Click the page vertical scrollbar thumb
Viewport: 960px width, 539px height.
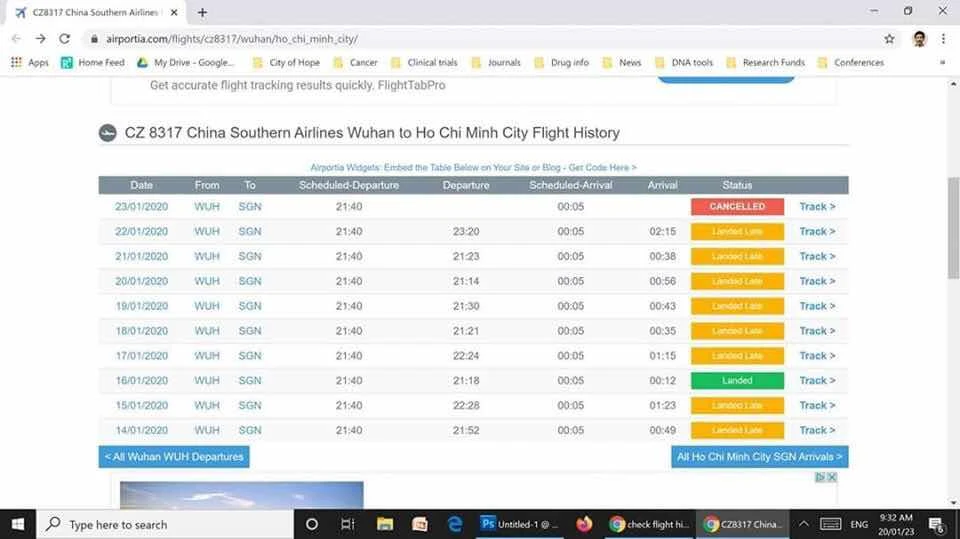click(x=953, y=227)
